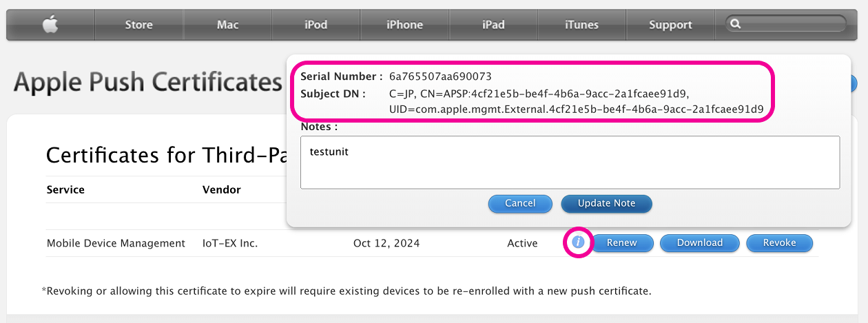Visit the Support navigation tab
Screen dimensions: 868x323
(670, 25)
